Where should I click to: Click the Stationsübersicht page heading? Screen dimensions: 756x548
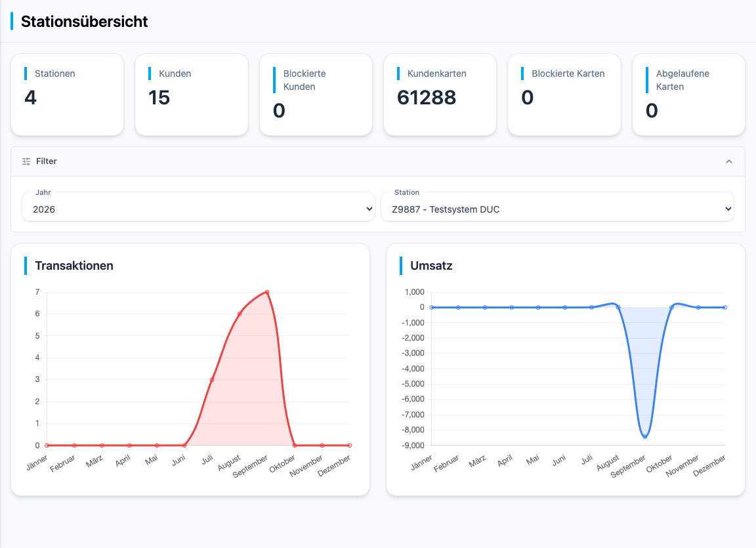(85, 22)
